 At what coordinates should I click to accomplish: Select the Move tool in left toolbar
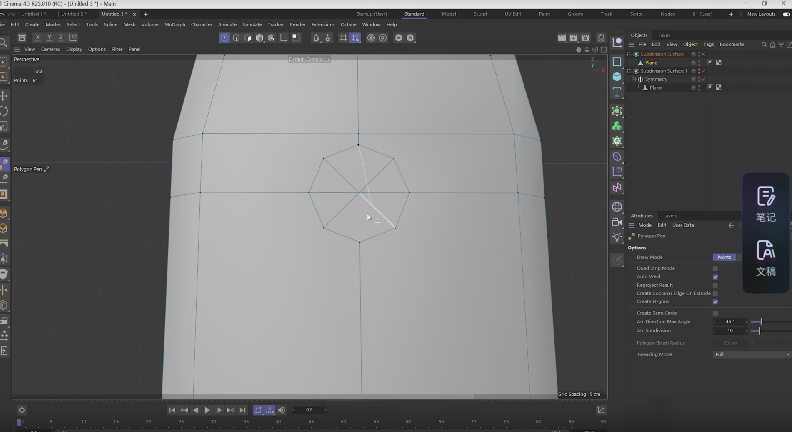pos(5,96)
